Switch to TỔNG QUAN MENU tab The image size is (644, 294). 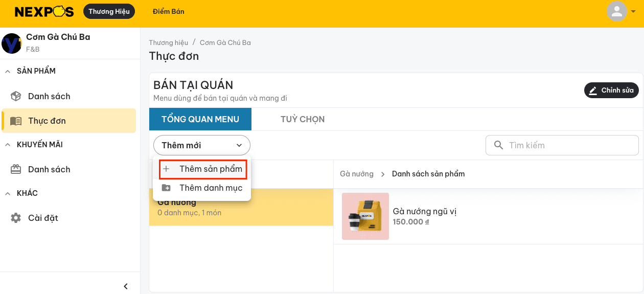[x=200, y=119]
